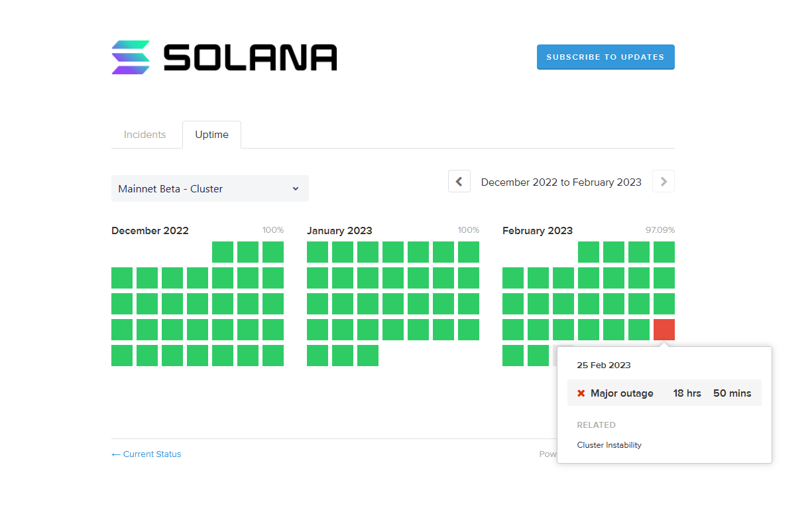Select the 1 February 2023 day square
The width and height of the screenshot is (812, 528).
pos(589,252)
